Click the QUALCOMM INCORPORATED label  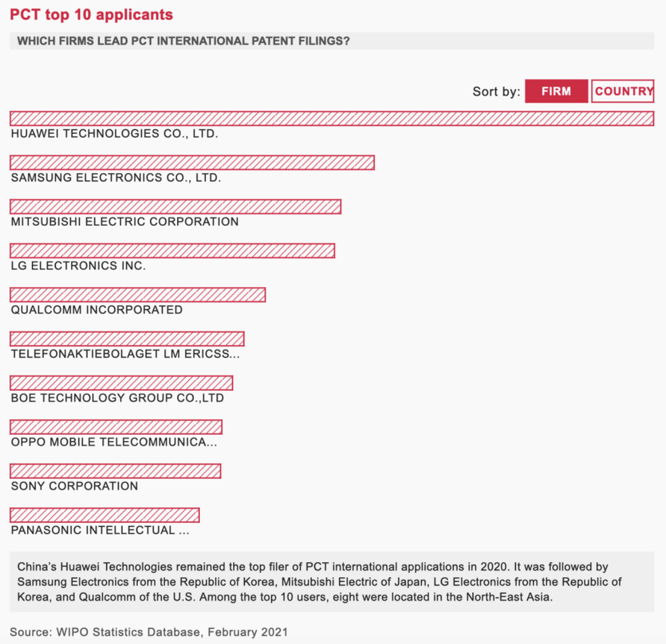click(97, 310)
